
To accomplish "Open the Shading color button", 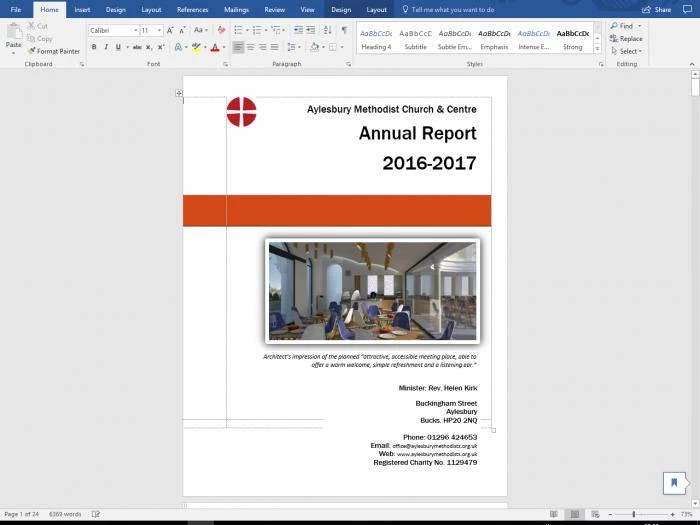I will click(x=314, y=47).
